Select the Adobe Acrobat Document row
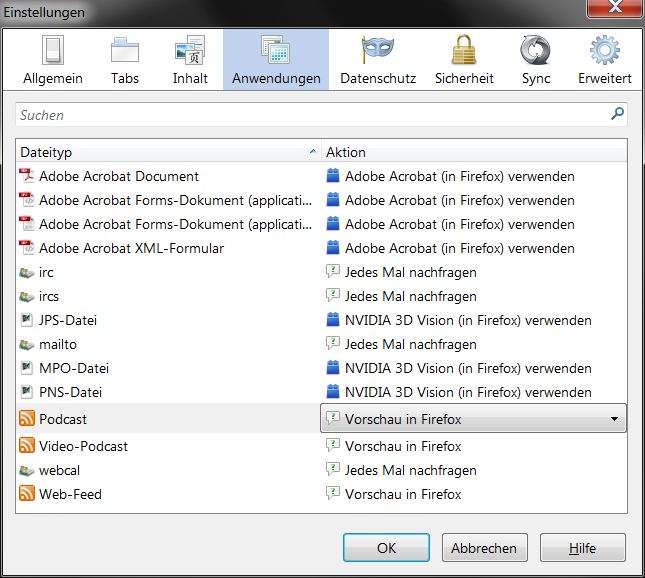The image size is (645, 578). [321, 176]
